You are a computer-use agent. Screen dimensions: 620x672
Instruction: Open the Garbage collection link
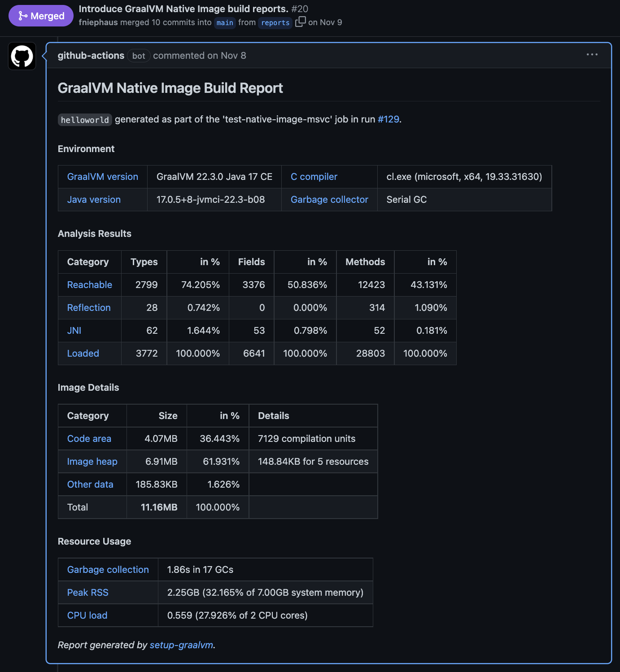click(x=108, y=570)
